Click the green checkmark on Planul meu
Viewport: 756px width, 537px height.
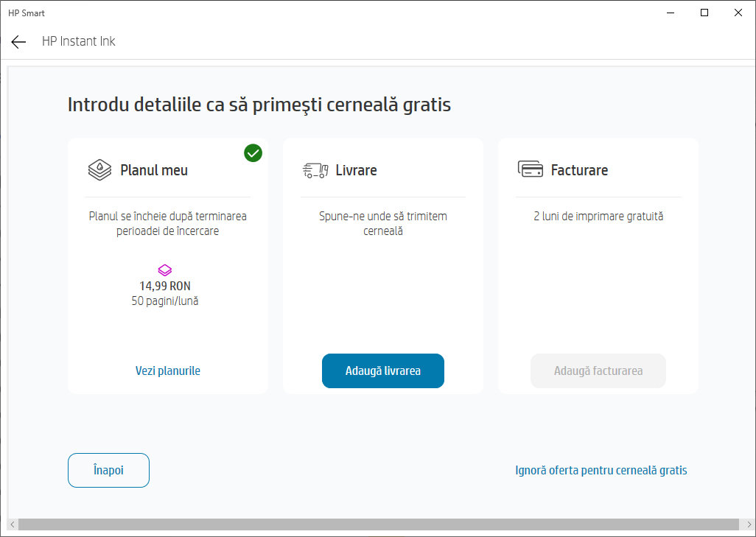click(253, 153)
